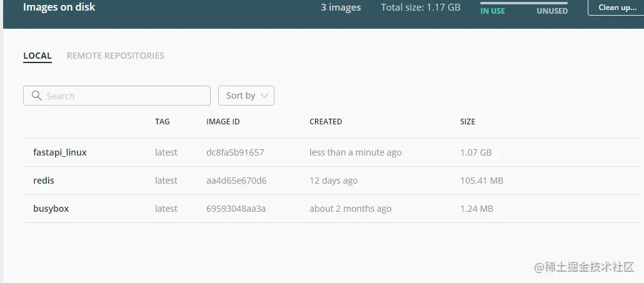
Task: Click the SIZE column header
Action: pyautogui.click(x=468, y=121)
